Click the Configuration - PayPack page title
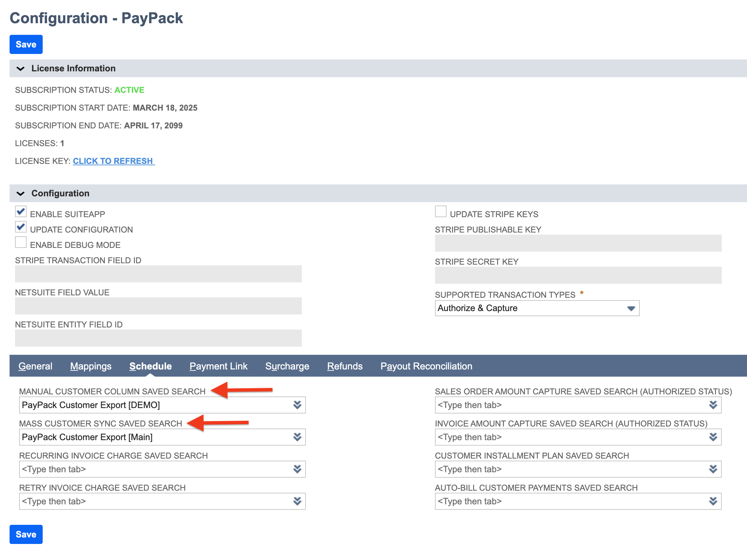The width and height of the screenshot is (747, 560). (96, 18)
